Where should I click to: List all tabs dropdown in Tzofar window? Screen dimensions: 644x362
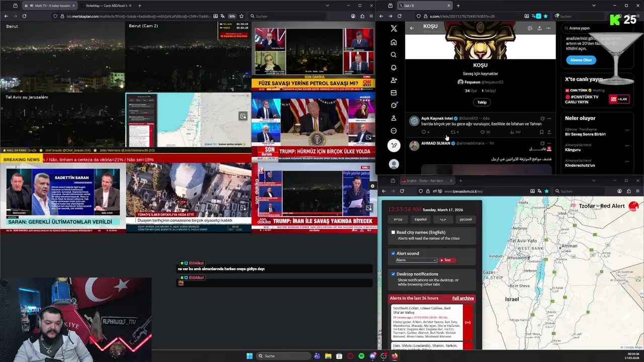coord(594,180)
